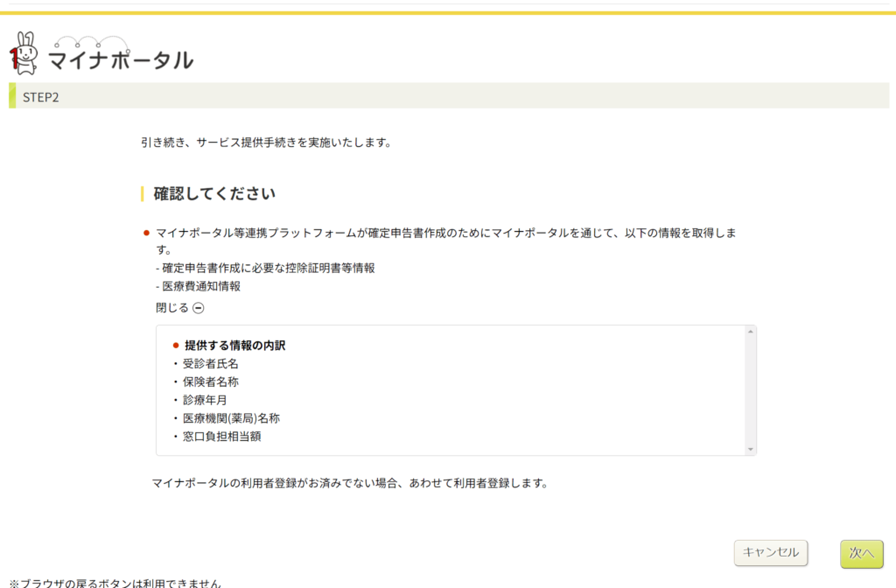Click the マイナポータル logo text

pos(120,59)
